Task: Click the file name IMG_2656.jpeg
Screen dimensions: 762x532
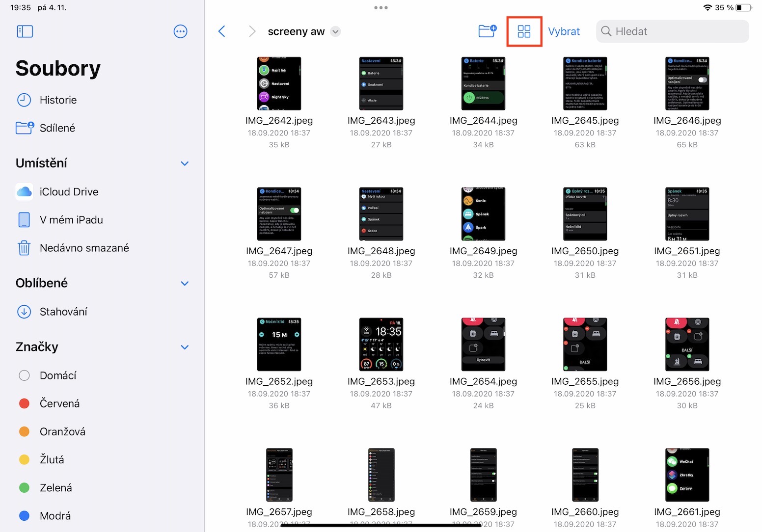Action: (x=687, y=382)
